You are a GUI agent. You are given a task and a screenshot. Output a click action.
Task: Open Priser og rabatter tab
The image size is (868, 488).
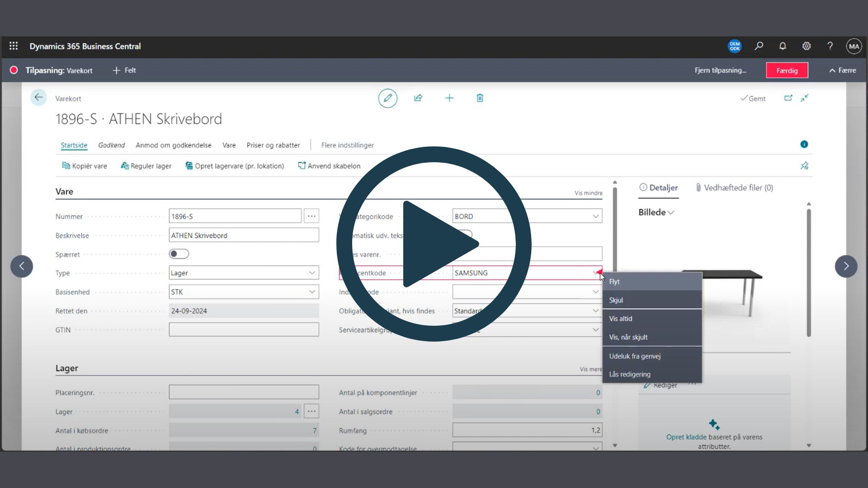point(274,145)
